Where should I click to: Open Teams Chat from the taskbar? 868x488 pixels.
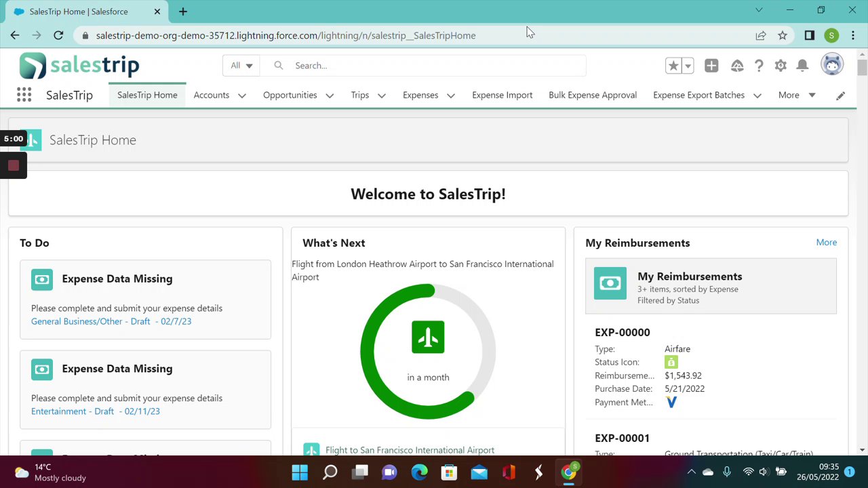(389, 472)
